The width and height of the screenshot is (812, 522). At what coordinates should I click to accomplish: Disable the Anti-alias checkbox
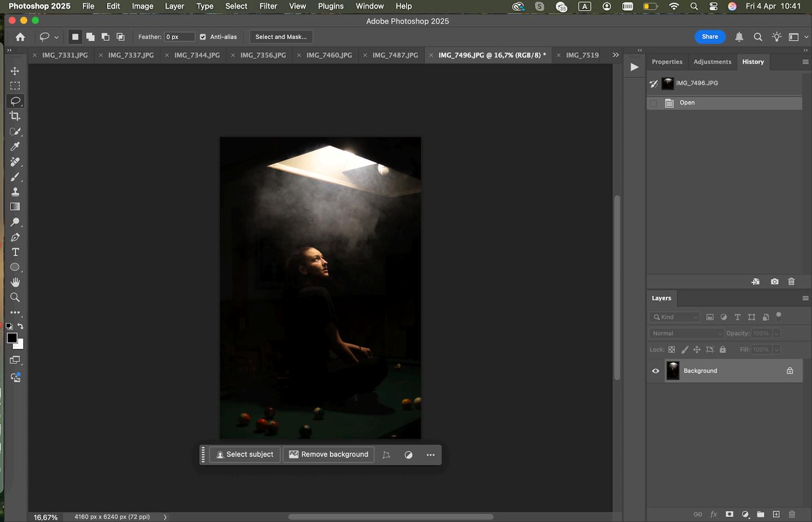pyautogui.click(x=203, y=37)
